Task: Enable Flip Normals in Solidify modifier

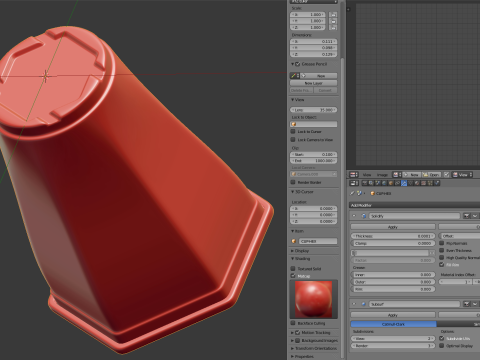Action: [442, 243]
